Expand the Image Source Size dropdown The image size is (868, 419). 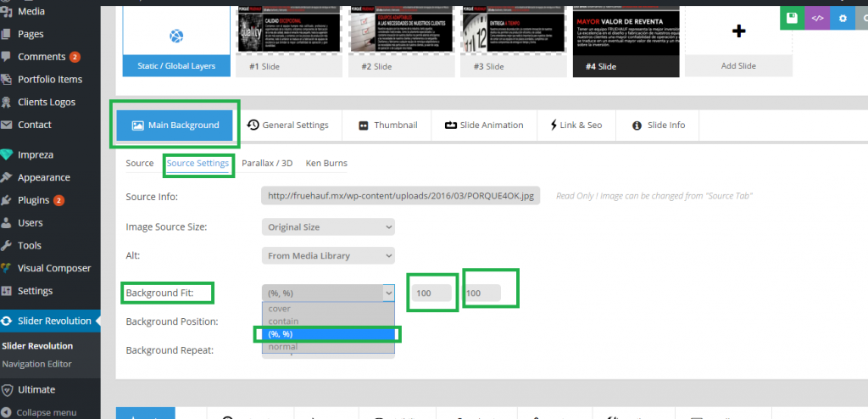[328, 227]
